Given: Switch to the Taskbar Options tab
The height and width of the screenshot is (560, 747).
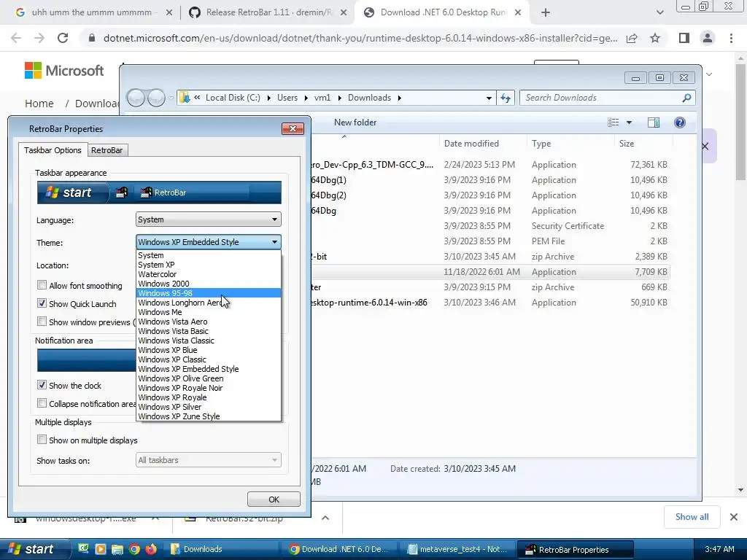Looking at the screenshot, I should point(53,150).
